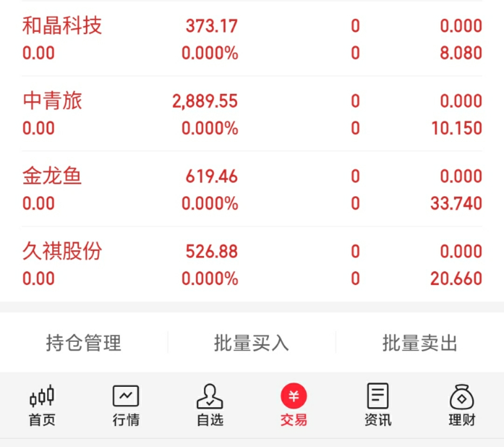Switch to the 首页 tab label

click(x=42, y=420)
